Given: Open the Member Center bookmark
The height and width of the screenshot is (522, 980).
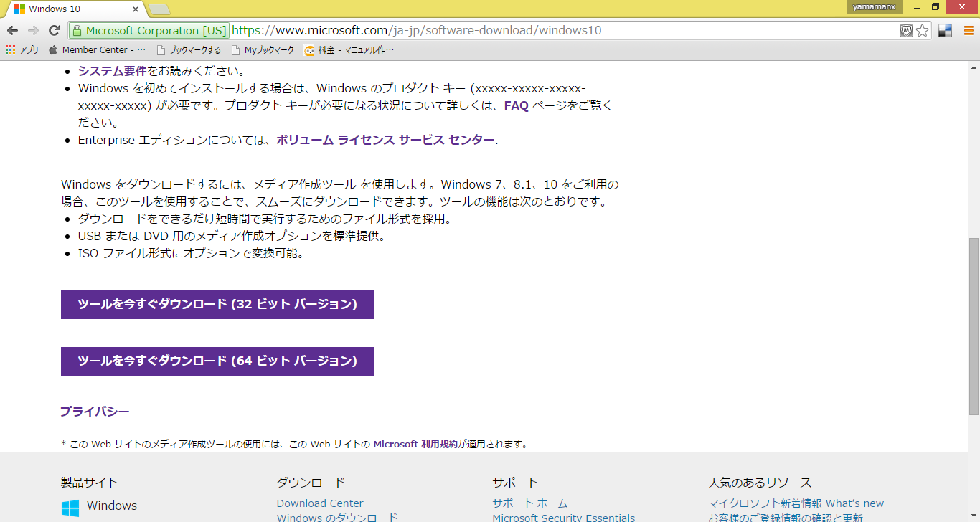Looking at the screenshot, I should [x=97, y=50].
